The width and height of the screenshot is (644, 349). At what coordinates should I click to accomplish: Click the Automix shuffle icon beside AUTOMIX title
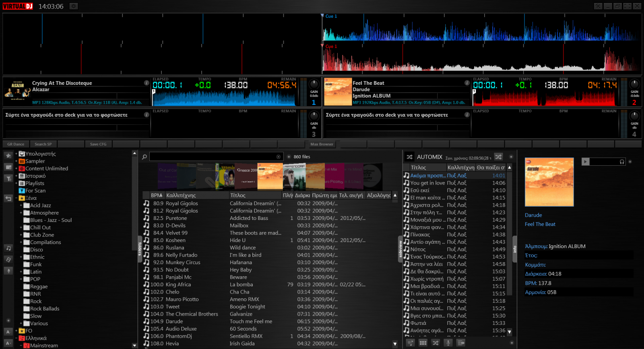[x=409, y=157]
